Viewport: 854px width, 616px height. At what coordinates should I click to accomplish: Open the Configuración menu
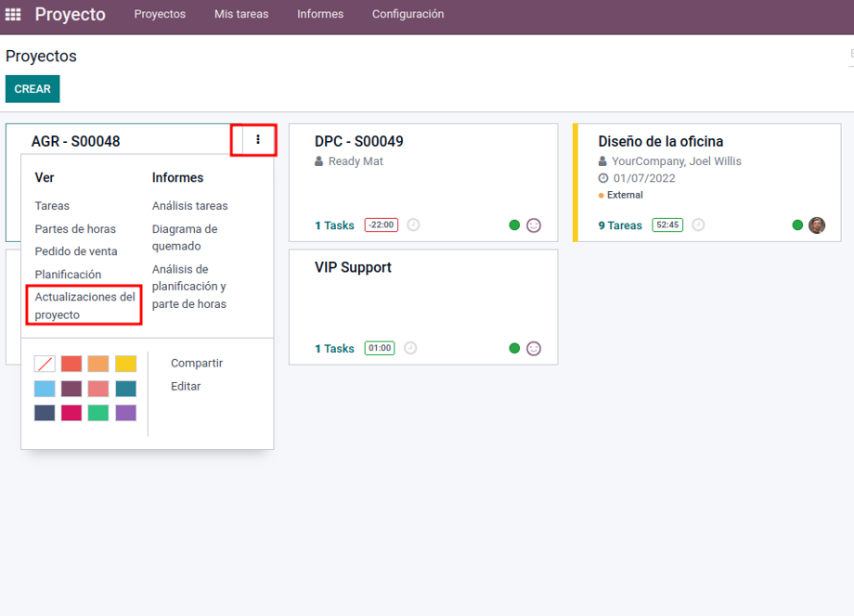[x=408, y=14]
